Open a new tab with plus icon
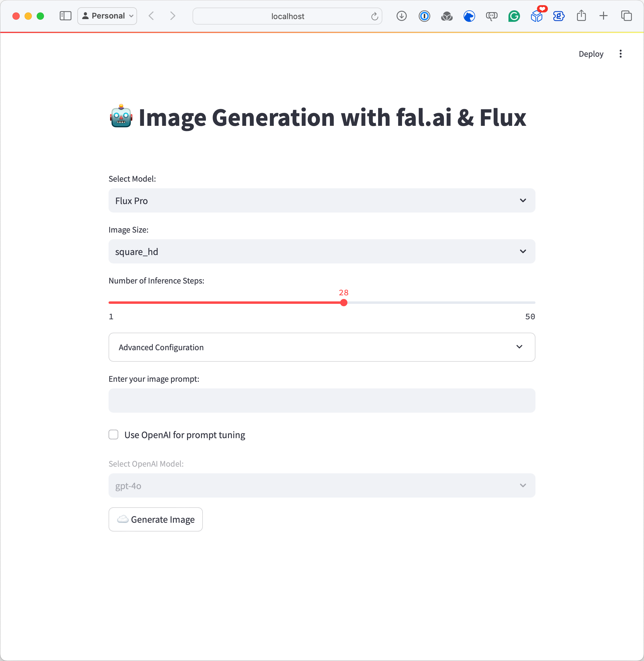The image size is (644, 661). pos(603,15)
